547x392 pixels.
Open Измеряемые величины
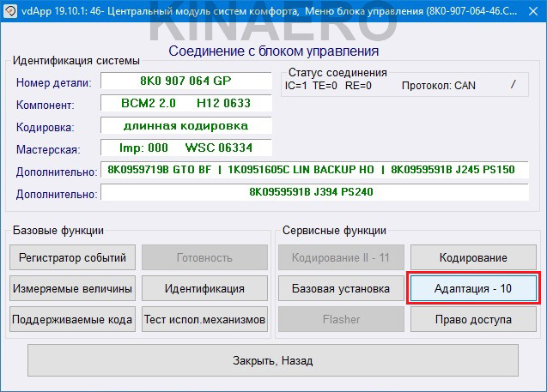point(72,288)
